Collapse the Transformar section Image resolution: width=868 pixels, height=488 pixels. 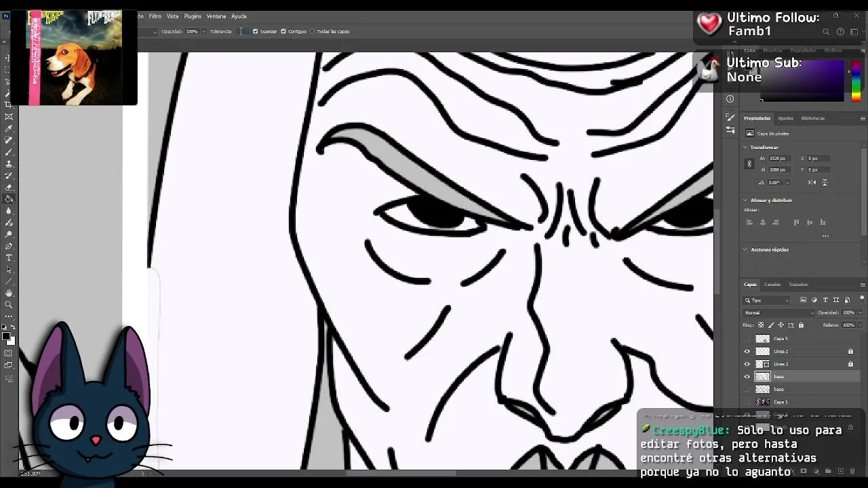click(x=745, y=147)
